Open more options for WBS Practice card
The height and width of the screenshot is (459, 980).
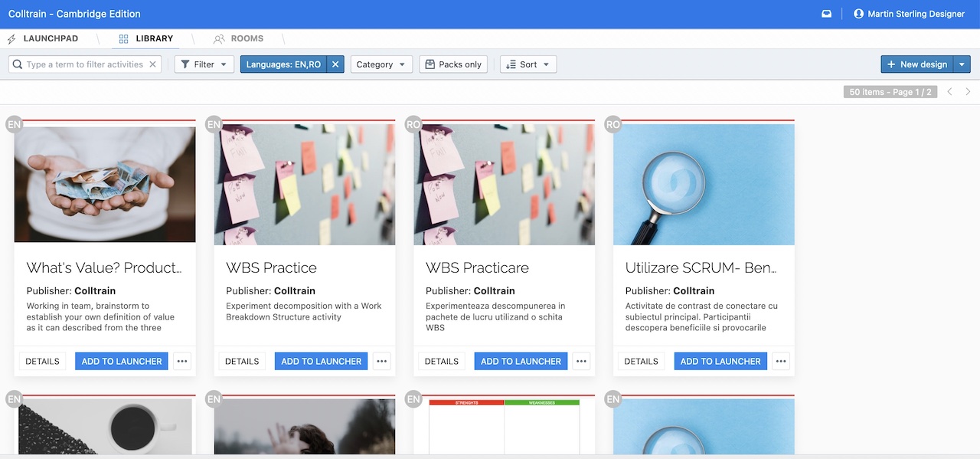point(381,361)
